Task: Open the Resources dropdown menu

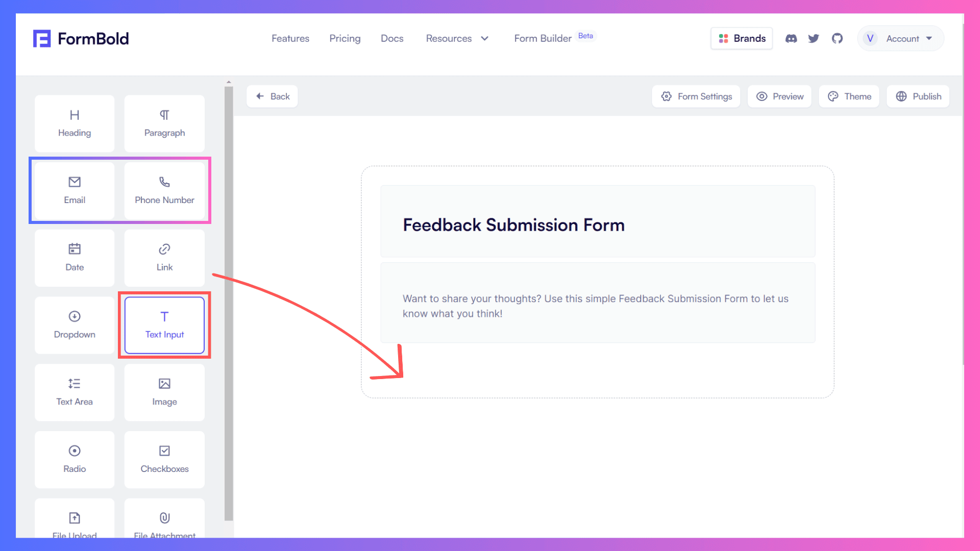Action: 458,38
